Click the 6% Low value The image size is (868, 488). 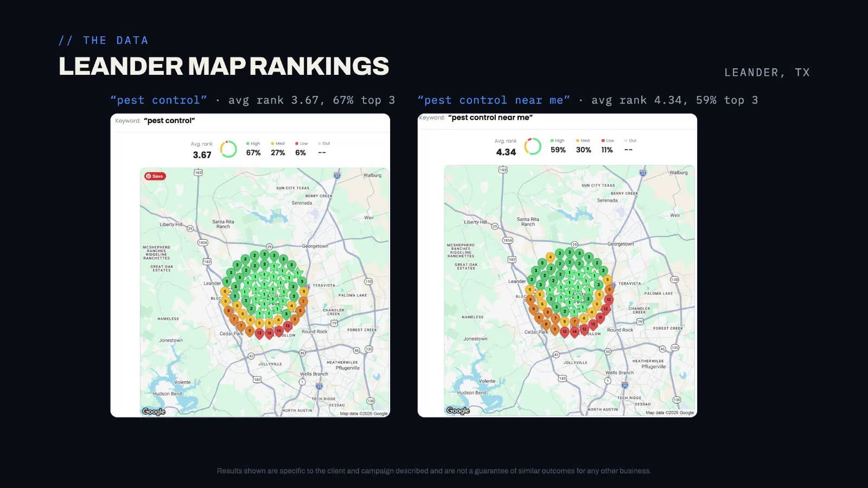301,153
